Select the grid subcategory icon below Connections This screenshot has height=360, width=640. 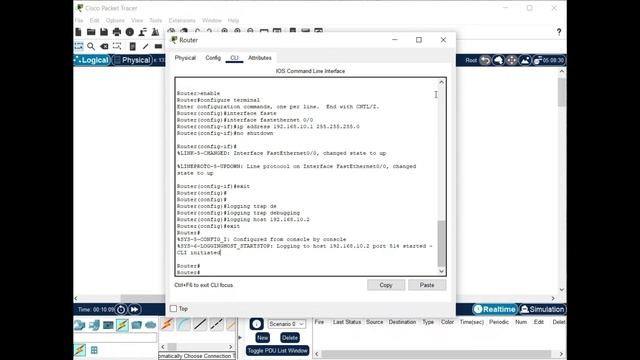coord(94,350)
